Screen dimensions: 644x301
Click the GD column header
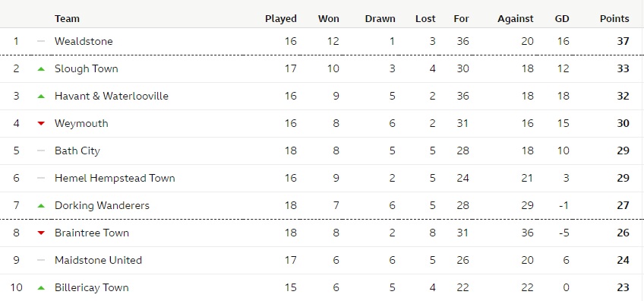(562, 18)
